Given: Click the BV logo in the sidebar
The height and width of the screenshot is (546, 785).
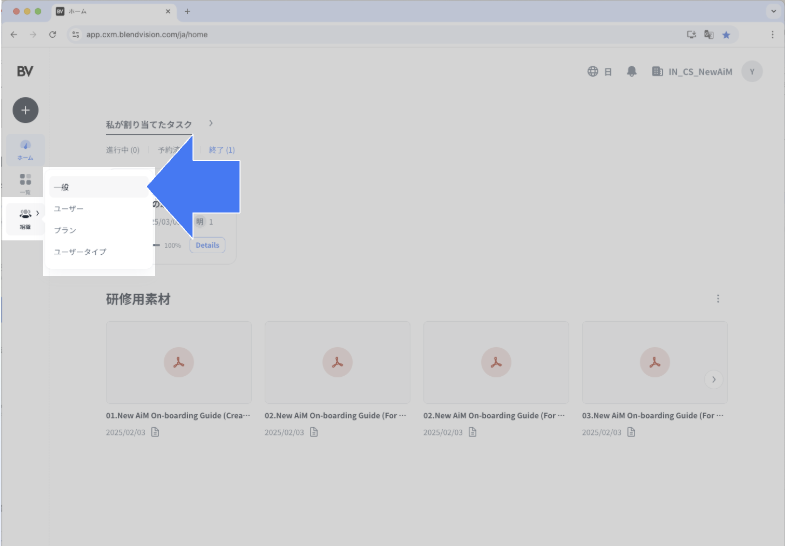Looking at the screenshot, I should (x=25, y=72).
